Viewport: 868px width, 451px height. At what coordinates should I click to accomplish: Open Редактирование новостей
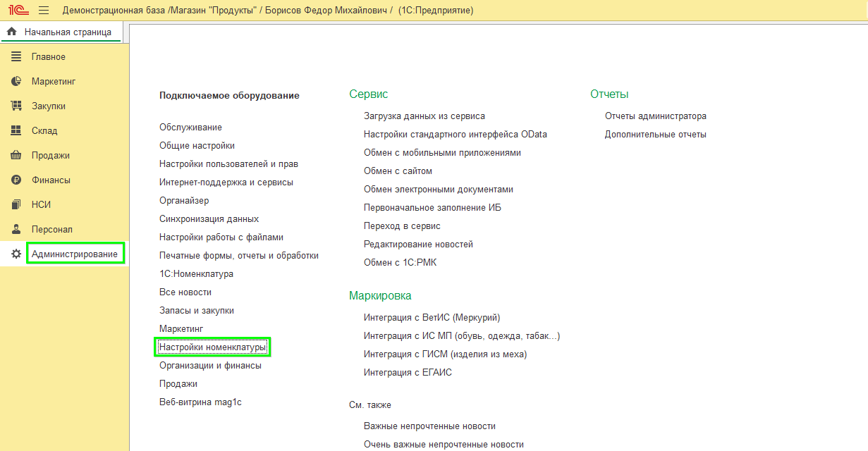coord(418,244)
